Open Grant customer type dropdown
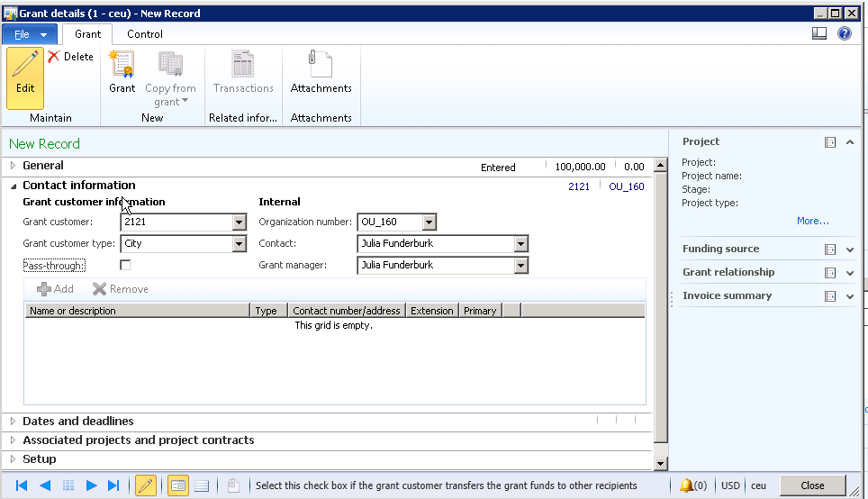 (x=239, y=244)
